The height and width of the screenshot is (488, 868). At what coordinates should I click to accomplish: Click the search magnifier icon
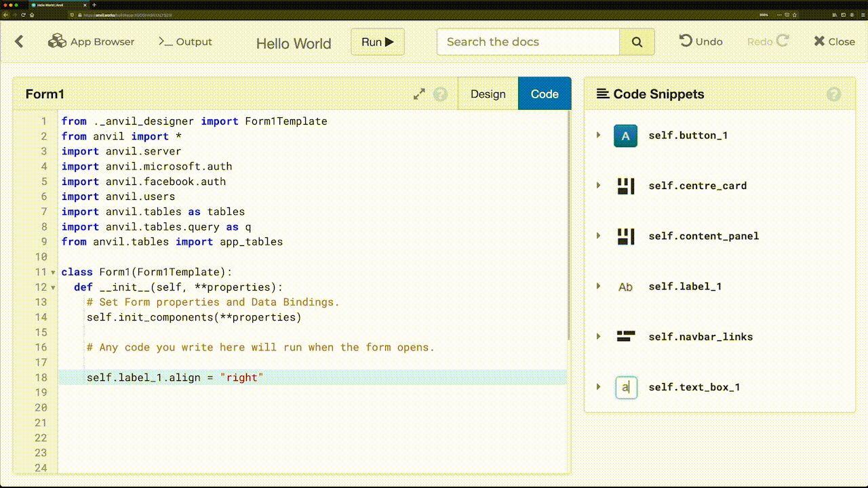point(636,41)
